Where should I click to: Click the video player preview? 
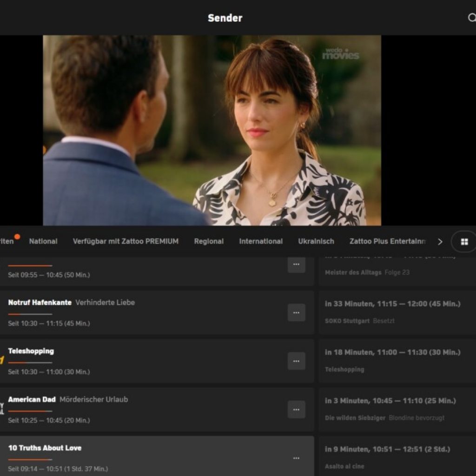click(212, 130)
